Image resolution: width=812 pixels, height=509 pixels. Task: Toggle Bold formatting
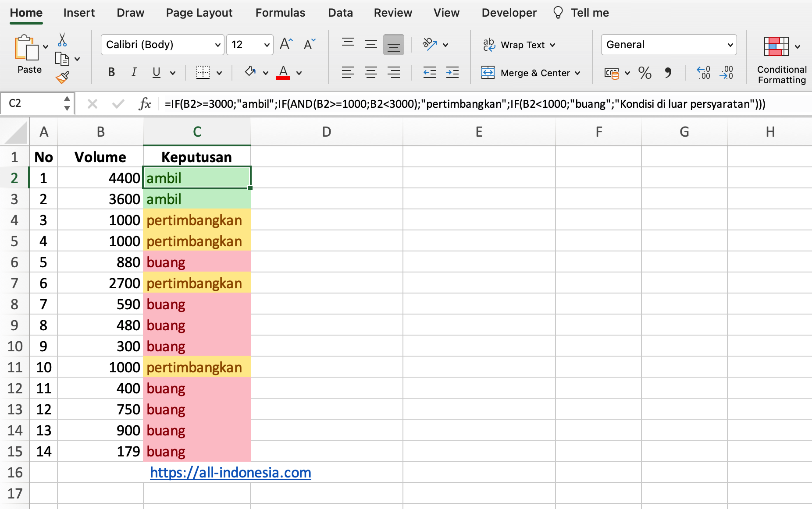click(x=111, y=73)
